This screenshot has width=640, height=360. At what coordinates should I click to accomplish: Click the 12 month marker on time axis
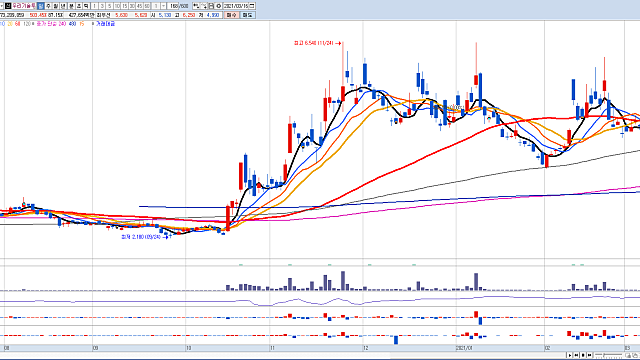pyautogui.click(x=366, y=348)
